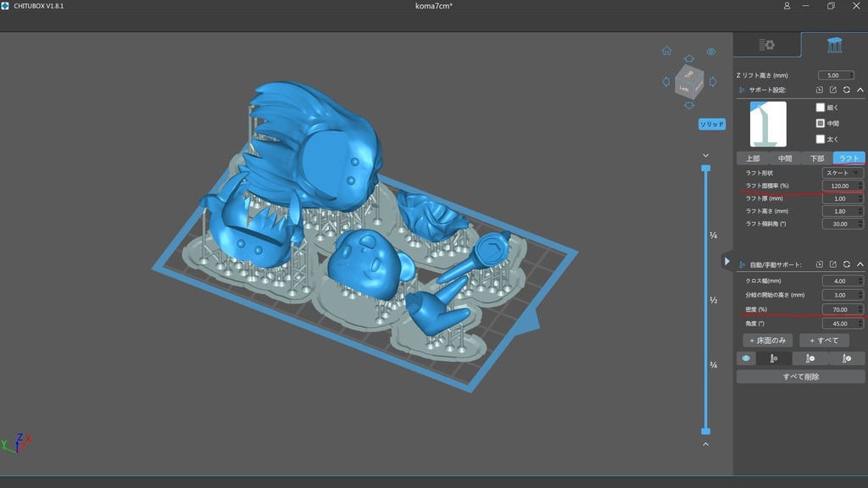Open the user account icon
Image resolution: width=868 pixels, height=488 pixels.
(x=787, y=6)
